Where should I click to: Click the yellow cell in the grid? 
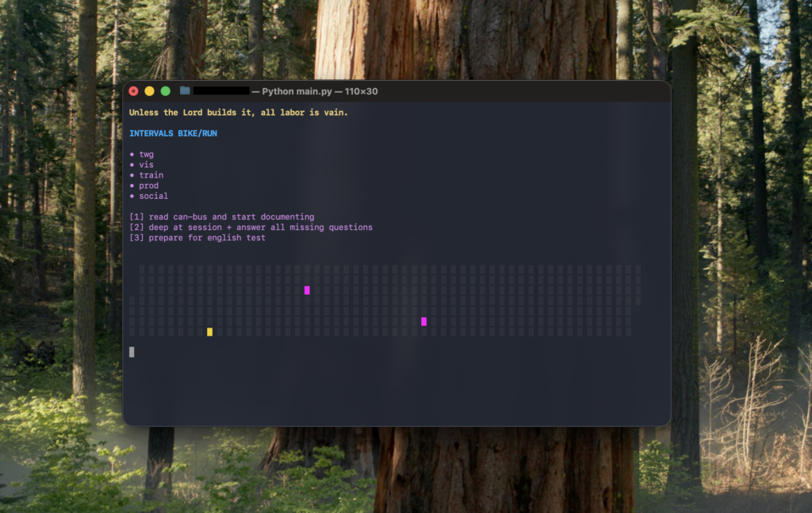pos(209,331)
